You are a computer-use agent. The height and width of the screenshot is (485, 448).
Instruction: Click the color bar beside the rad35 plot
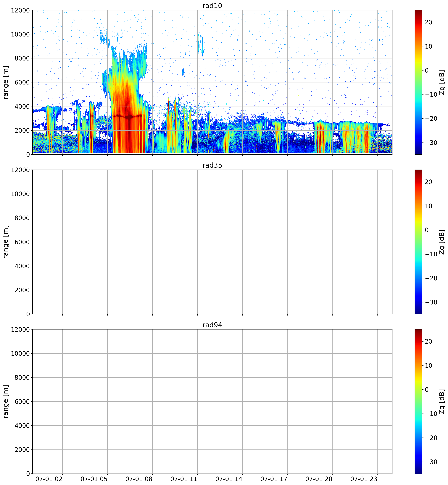[x=418, y=242]
